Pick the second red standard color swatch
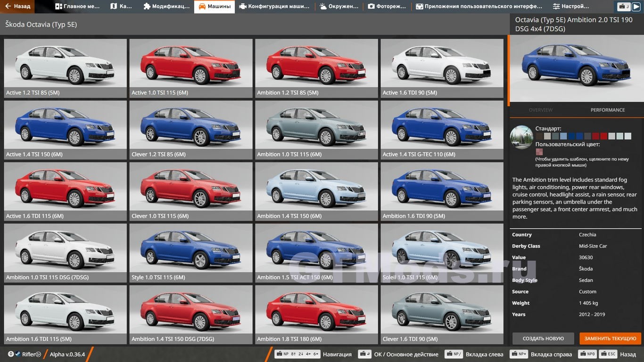This screenshot has height=362, width=644. pyautogui.click(x=603, y=136)
